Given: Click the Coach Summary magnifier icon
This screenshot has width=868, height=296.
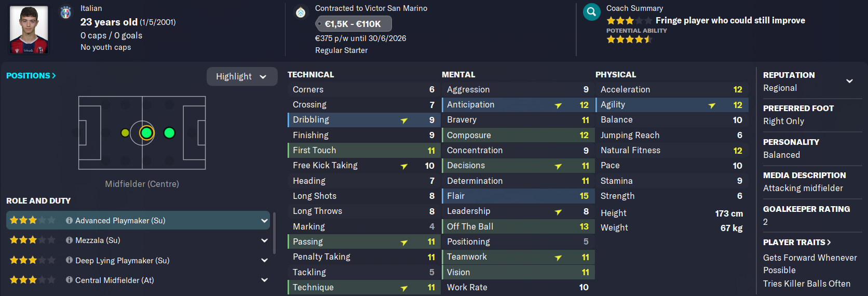Looking at the screenshot, I should (x=591, y=12).
